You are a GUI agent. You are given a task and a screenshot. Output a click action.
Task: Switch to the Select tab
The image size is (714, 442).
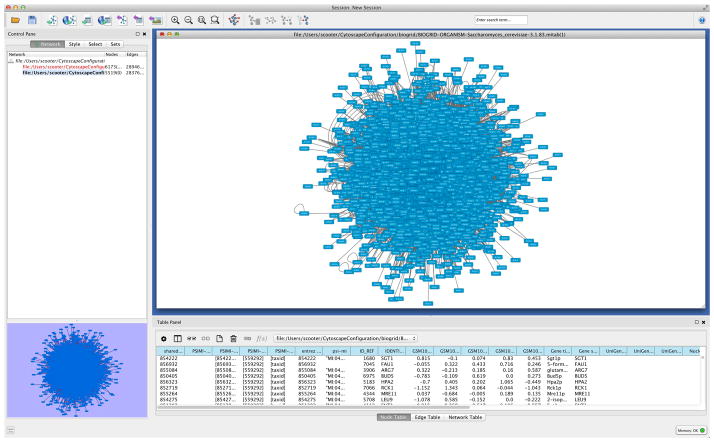(x=95, y=44)
